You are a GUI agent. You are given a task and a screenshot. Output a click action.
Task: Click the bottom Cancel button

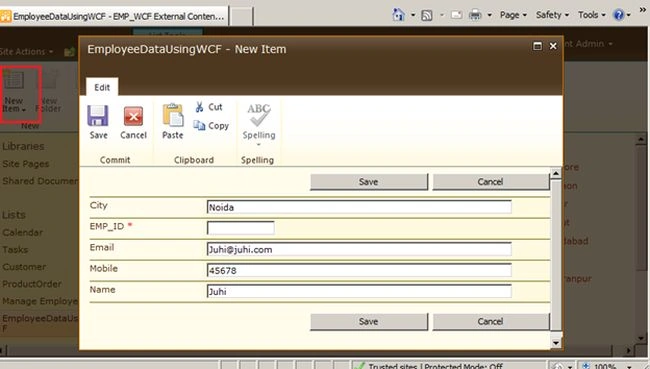click(x=490, y=321)
